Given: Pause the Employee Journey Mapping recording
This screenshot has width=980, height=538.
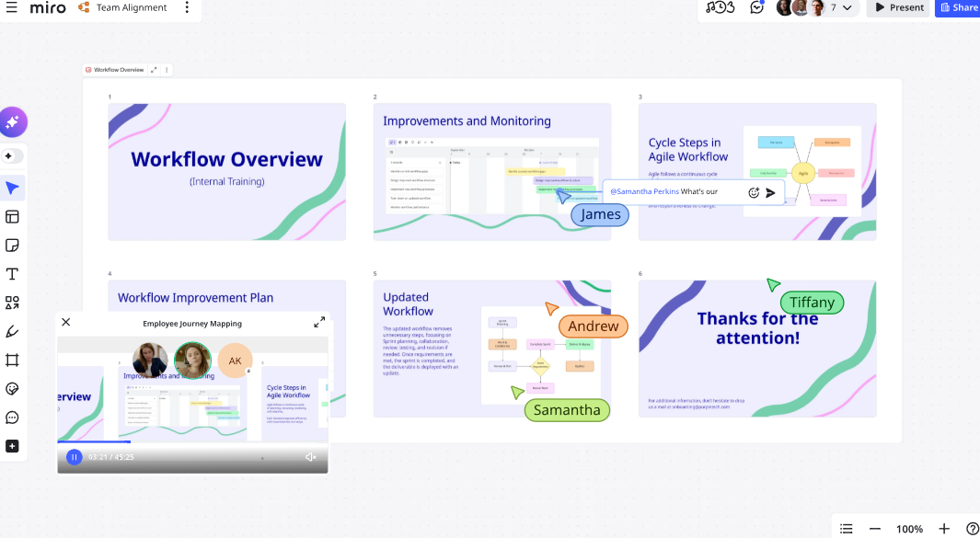Looking at the screenshot, I should point(74,457).
